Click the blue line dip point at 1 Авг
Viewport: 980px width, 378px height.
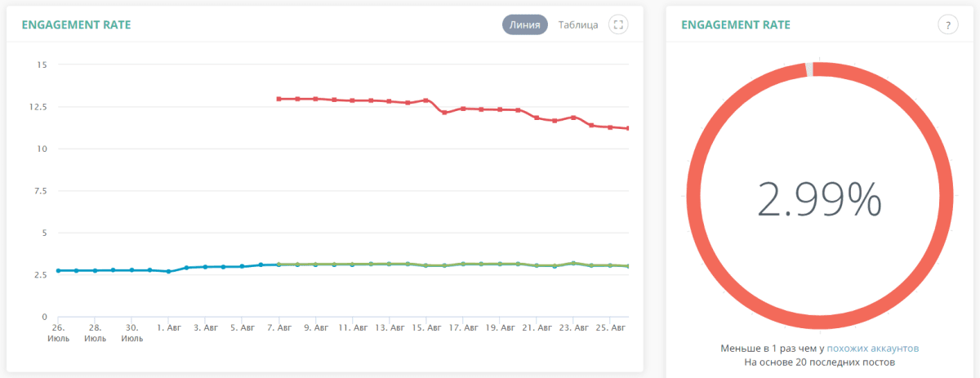tap(168, 271)
